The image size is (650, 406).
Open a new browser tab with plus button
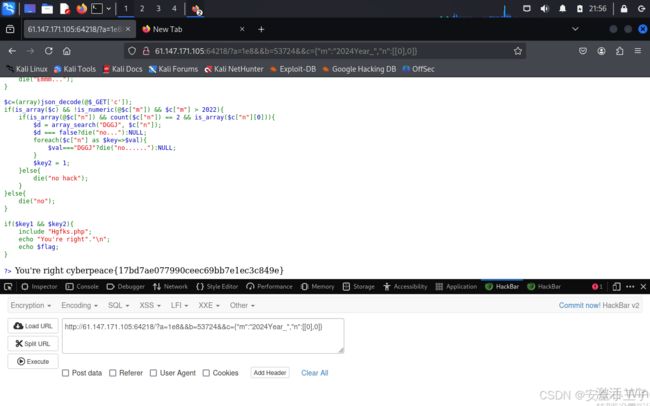coord(261,29)
